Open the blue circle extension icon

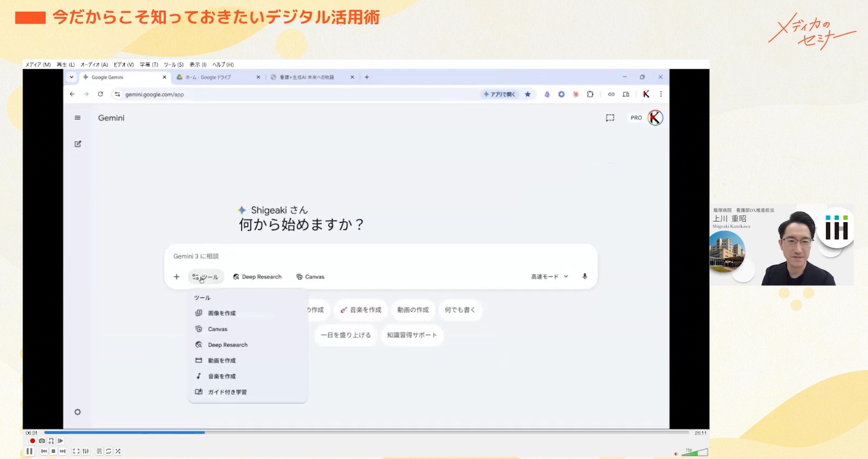point(561,94)
